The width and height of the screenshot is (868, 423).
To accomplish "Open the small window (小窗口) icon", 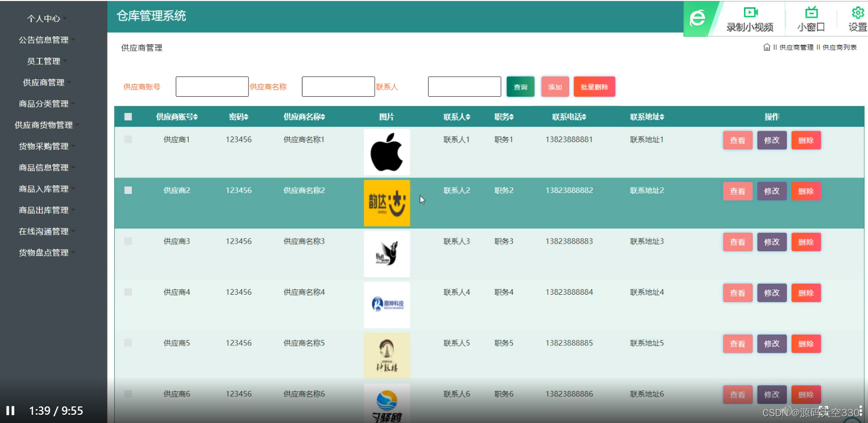I will pyautogui.click(x=811, y=12).
